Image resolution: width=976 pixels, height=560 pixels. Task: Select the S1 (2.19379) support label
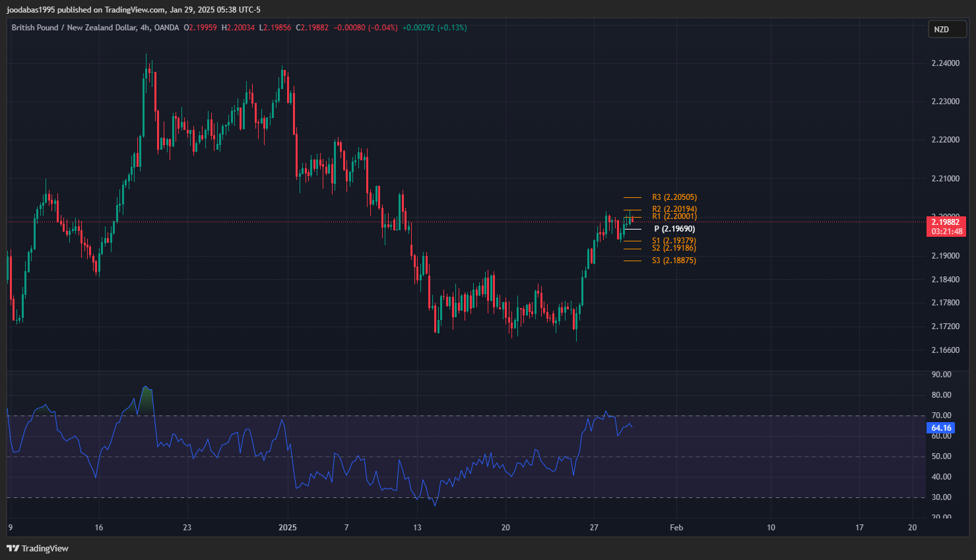[x=674, y=241]
